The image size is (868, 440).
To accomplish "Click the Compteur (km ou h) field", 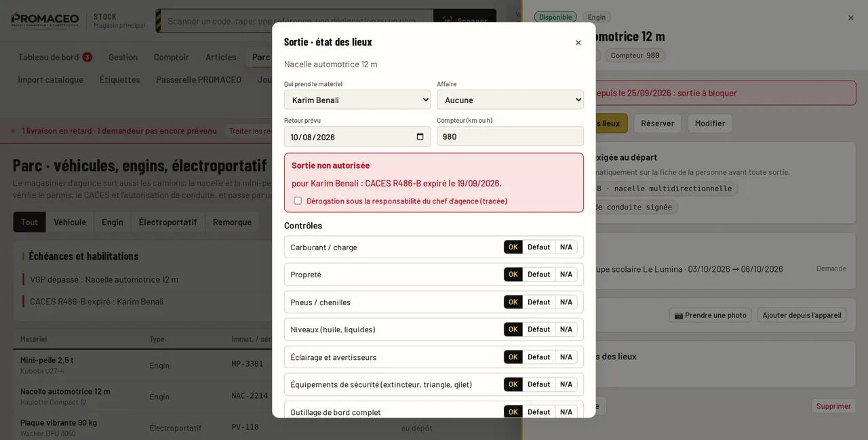I will [510, 136].
